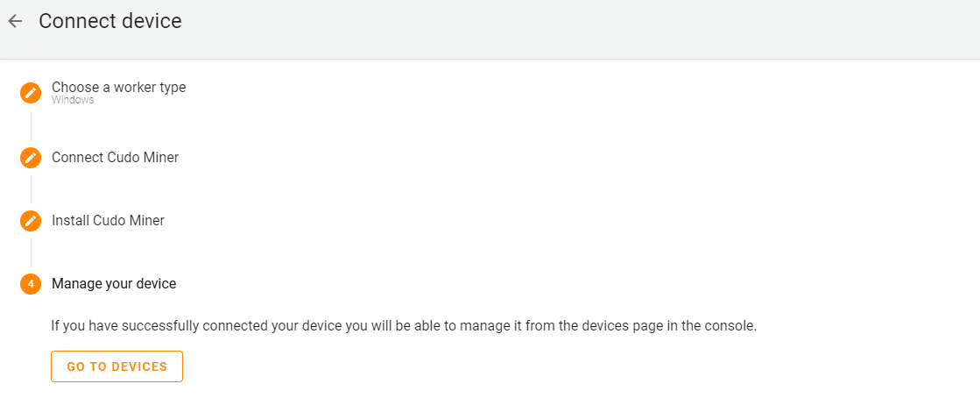Screen dimensions: 980x398
Task: Click the step 4 number circle
Action: coord(30,283)
